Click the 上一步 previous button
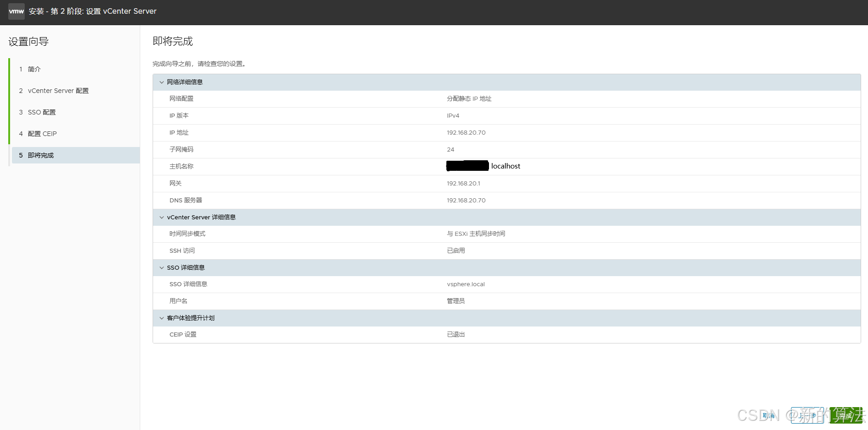Image resolution: width=868 pixels, height=430 pixels. click(808, 415)
